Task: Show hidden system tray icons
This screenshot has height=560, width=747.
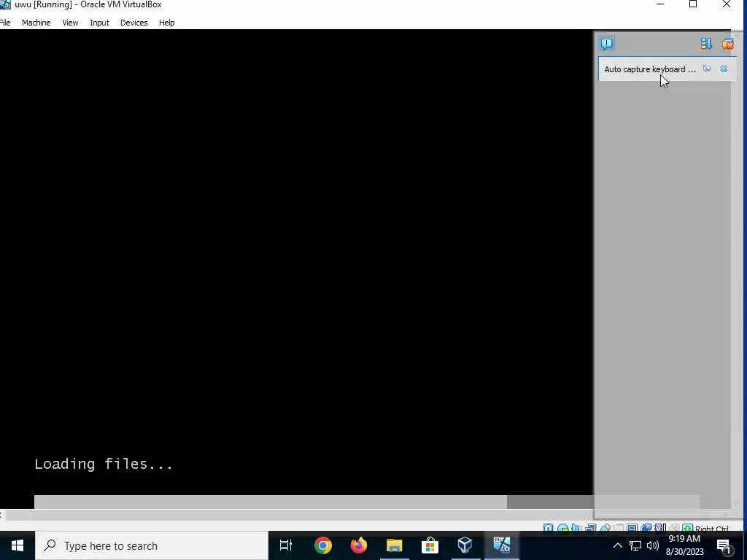Action: pos(617,545)
